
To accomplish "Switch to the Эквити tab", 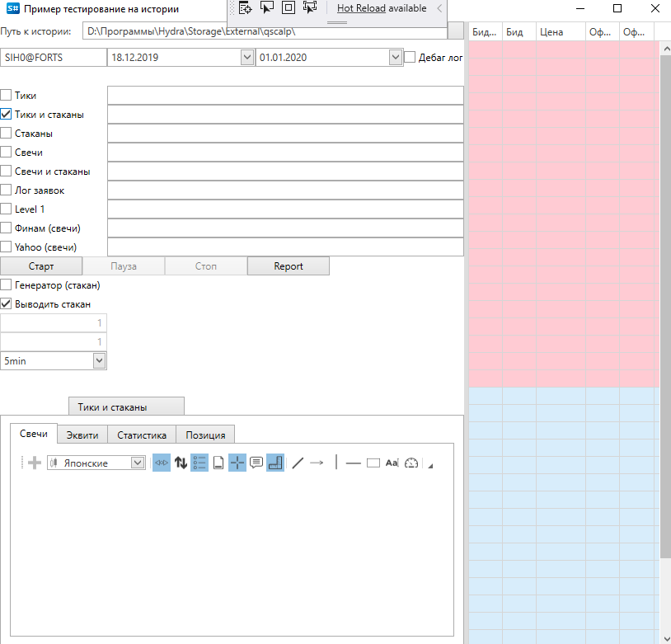I will pyautogui.click(x=82, y=435).
